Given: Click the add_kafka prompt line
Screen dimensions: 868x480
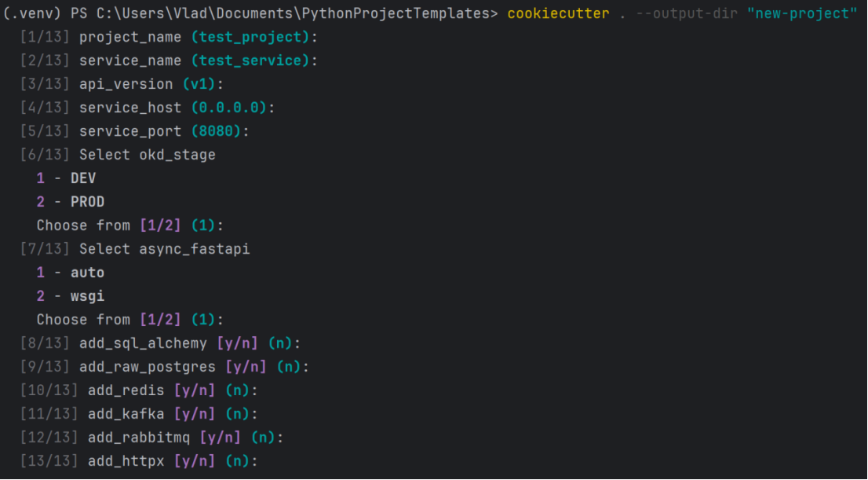Looking at the screenshot, I should [x=139, y=414].
